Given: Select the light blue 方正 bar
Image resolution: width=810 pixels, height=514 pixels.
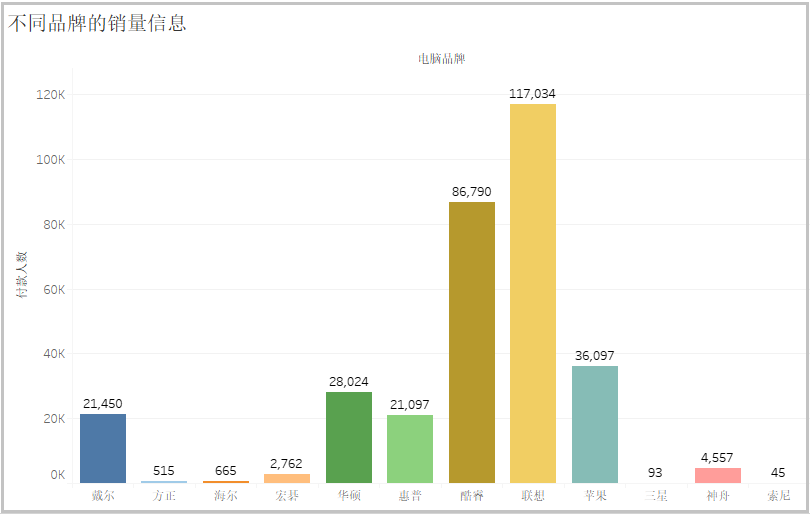Looking at the screenshot, I should click(164, 482).
